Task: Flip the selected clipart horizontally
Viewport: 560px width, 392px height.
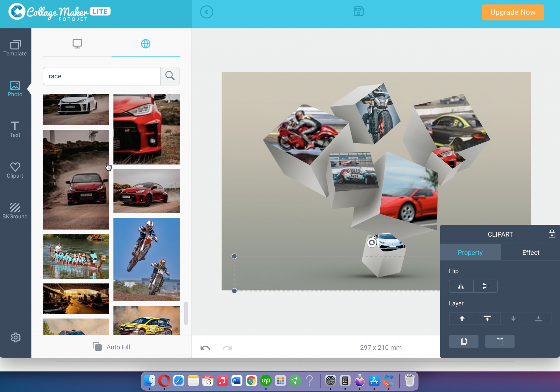Action: [x=461, y=286]
